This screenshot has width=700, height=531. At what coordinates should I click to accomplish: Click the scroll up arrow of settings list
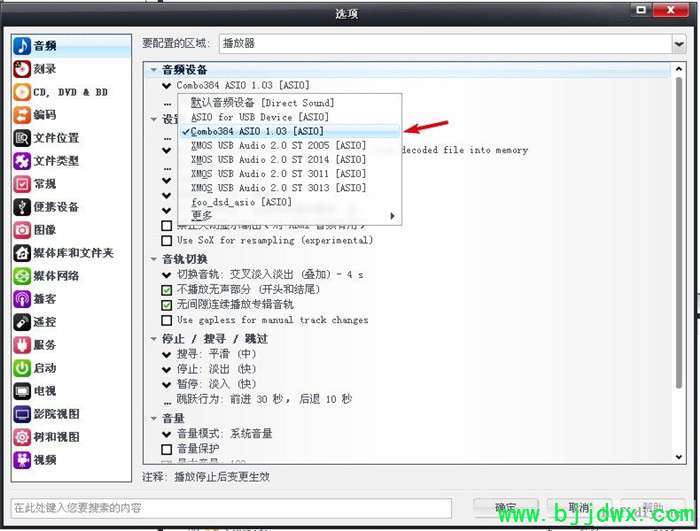(679, 69)
